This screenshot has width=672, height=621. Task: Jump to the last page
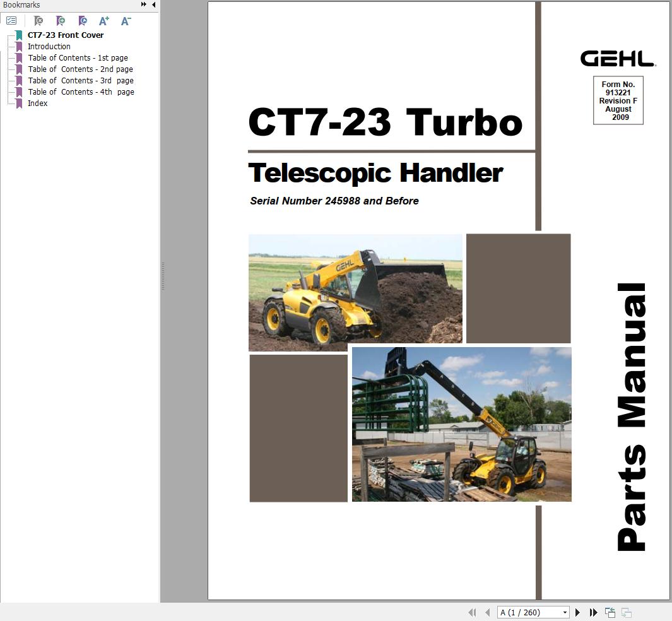594,612
